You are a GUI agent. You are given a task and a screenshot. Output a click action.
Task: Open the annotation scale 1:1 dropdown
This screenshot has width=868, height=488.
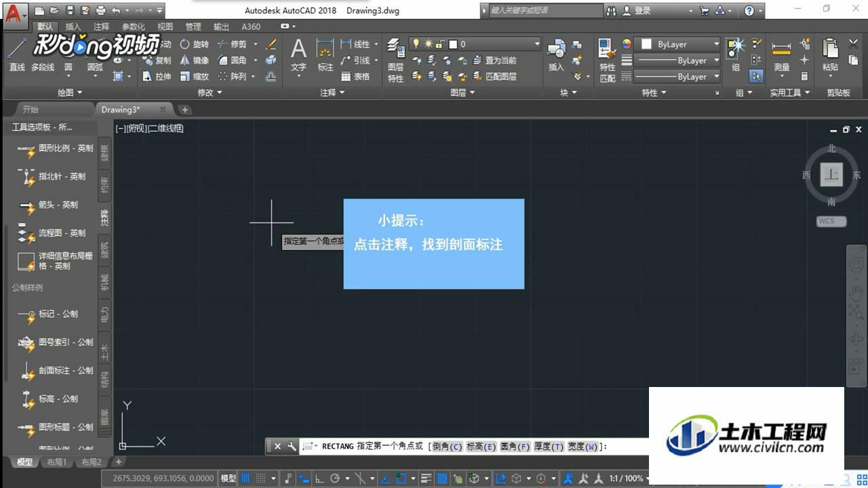[x=630, y=479]
